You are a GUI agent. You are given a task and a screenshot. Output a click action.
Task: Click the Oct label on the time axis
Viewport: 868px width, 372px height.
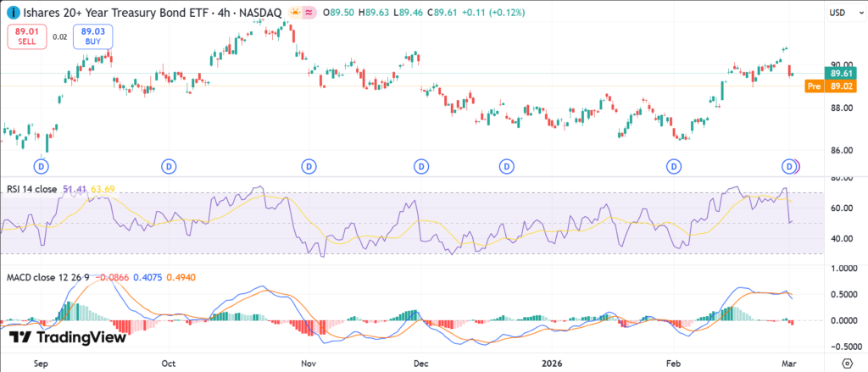169,364
